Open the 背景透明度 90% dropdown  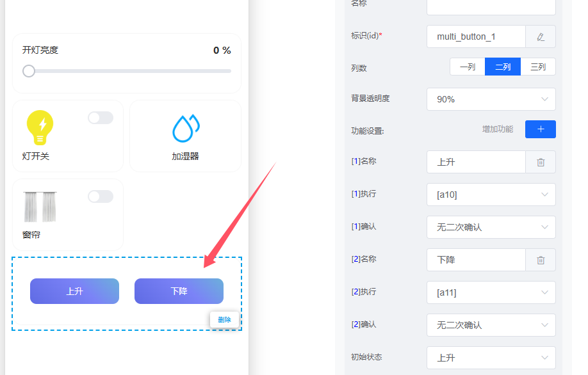[491, 99]
